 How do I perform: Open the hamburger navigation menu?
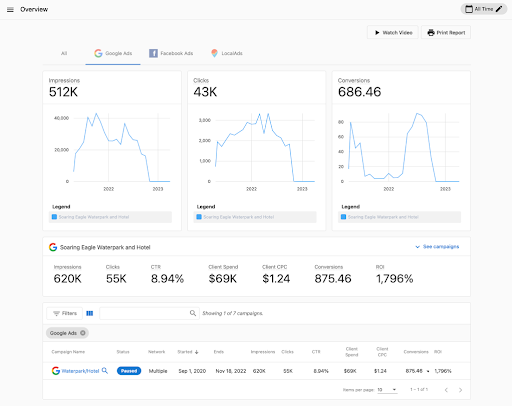click(10, 9)
